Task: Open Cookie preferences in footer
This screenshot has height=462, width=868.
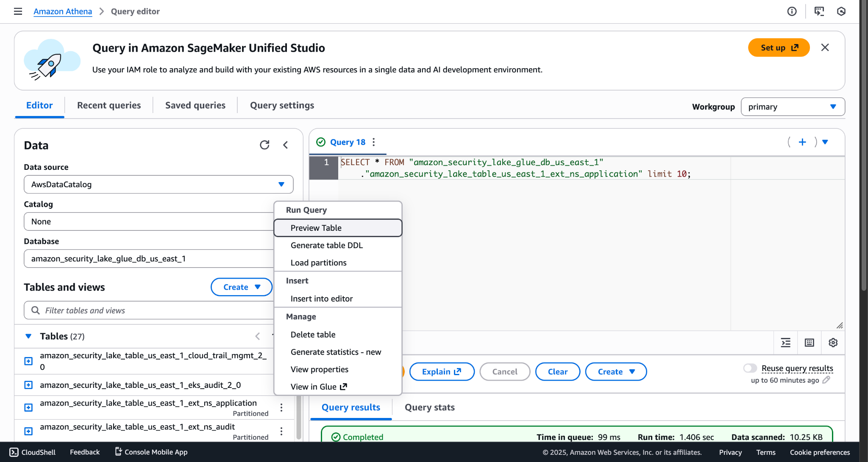Action: 820,452
